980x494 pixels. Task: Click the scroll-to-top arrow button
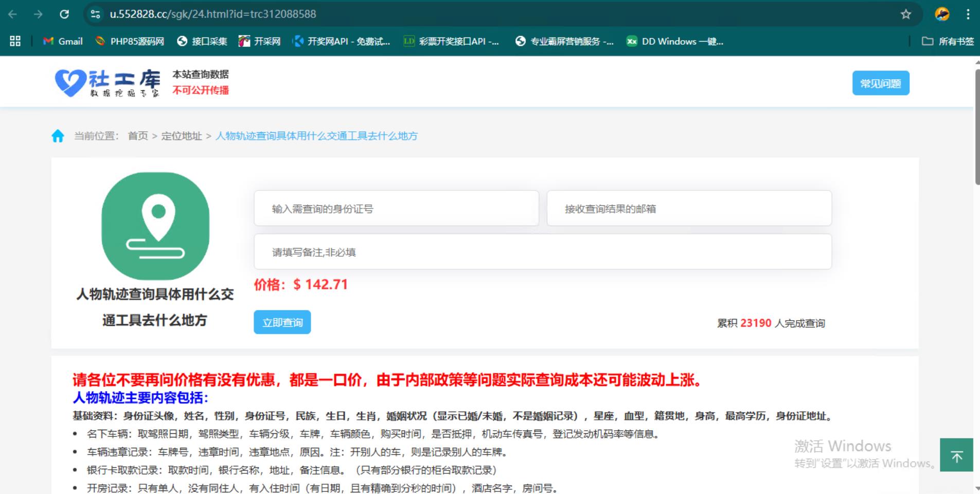coord(956,455)
